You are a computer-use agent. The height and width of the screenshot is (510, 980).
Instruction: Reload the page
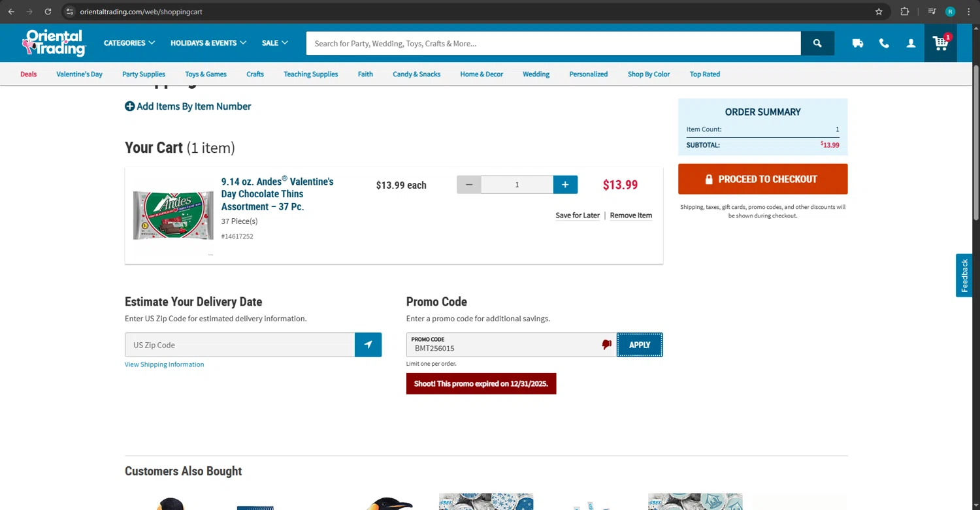tap(48, 12)
